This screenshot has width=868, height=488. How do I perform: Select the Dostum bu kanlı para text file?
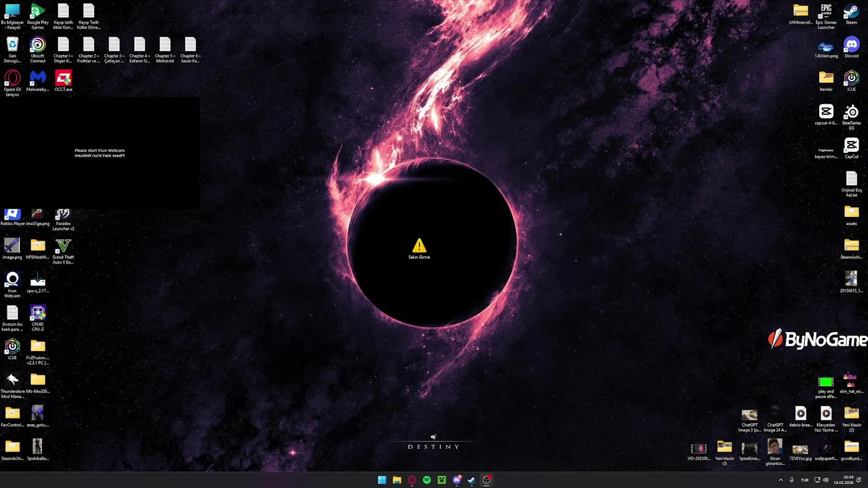[12, 313]
